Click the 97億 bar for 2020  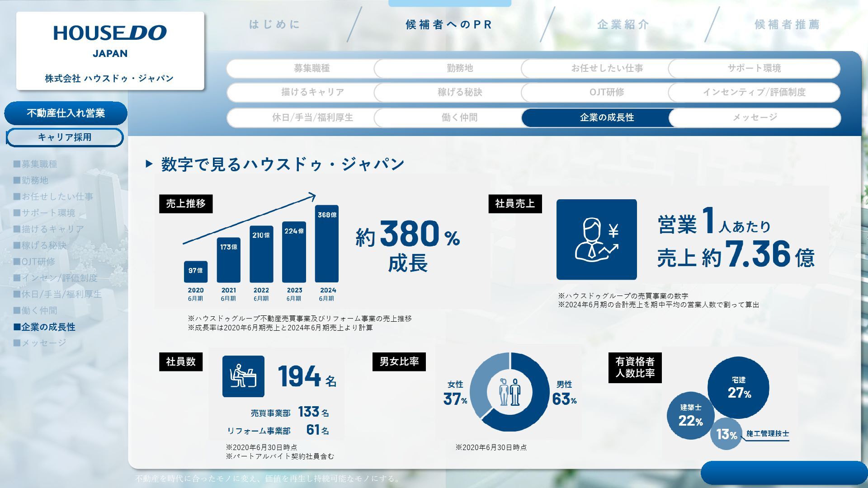pyautogui.click(x=196, y=272)
